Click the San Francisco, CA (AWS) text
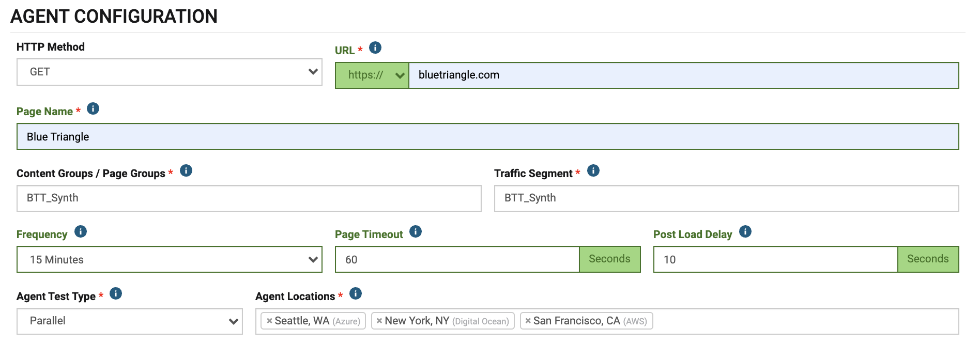Image resolution: width=980 pixels, height=344 pixels. coord(590,321)
